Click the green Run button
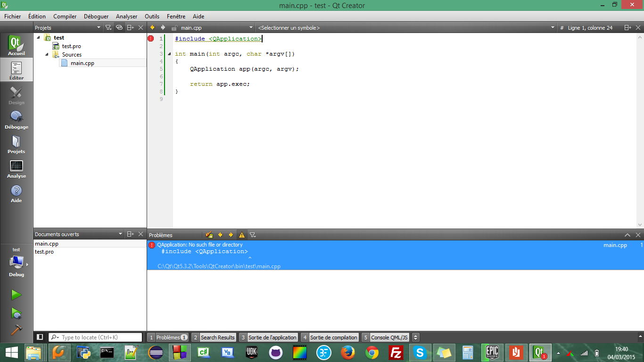This screenshot has height=362, width=644. pyautogui.click(x=16, y=295)
